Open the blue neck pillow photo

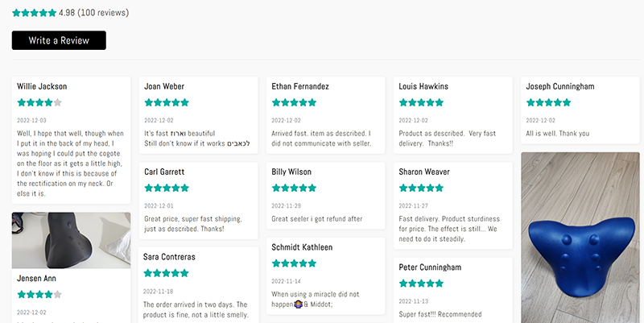[x=580, y=238]
